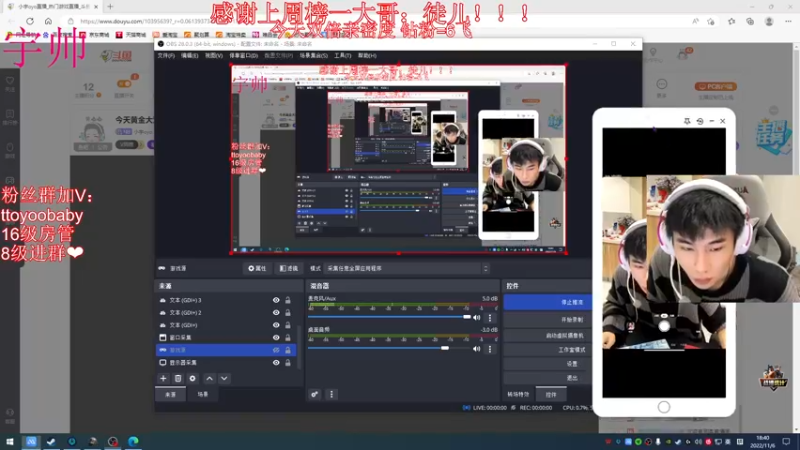Tap the home button on the mirrored phone
Image resolution: width=800 pixels, height=450 pixels.
point(664,407)
